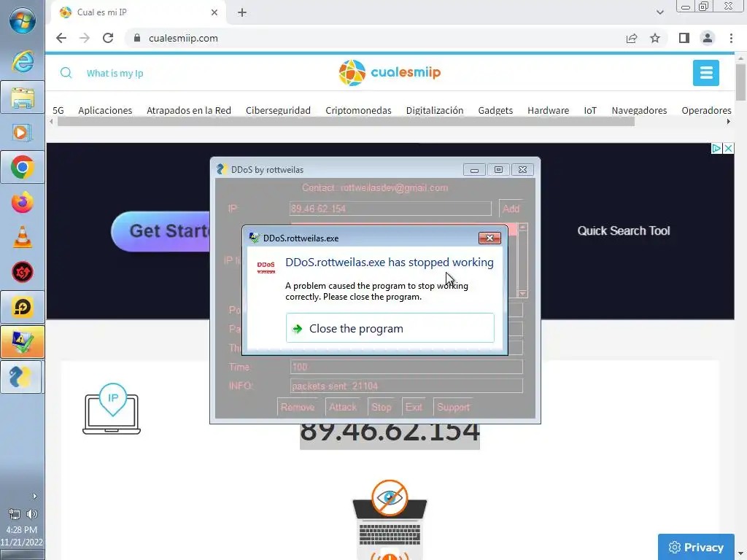Open the Ciberseguridad category
747x560 pixels.
pos(278,111)
